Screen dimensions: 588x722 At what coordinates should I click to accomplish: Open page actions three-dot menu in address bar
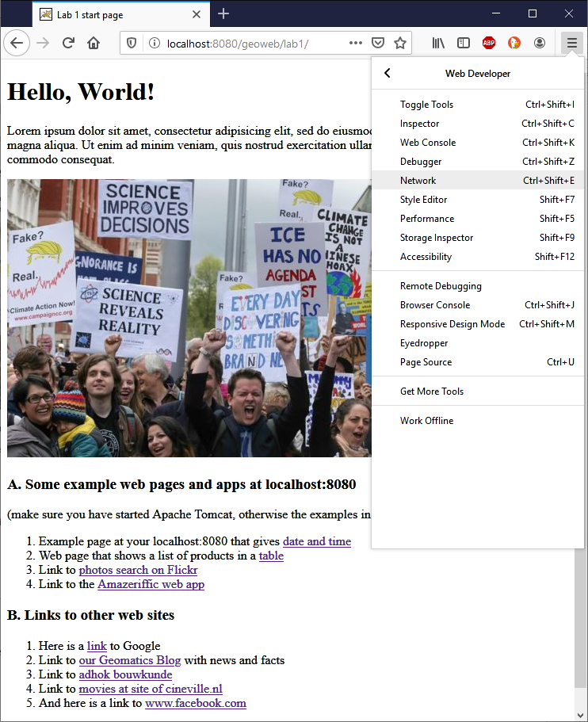[x=356, y=43]
